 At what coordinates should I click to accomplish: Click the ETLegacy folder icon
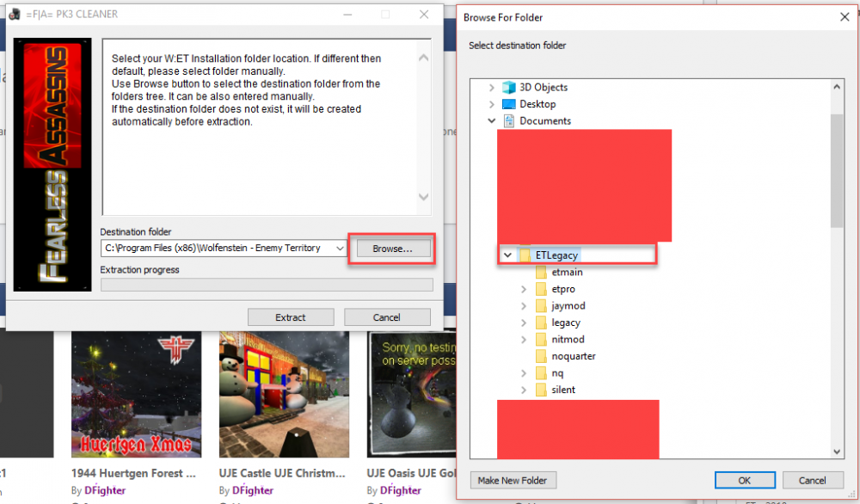525,255
